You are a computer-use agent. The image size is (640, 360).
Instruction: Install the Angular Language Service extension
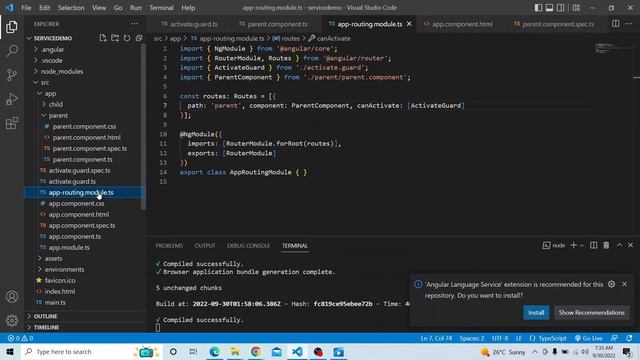536,313
